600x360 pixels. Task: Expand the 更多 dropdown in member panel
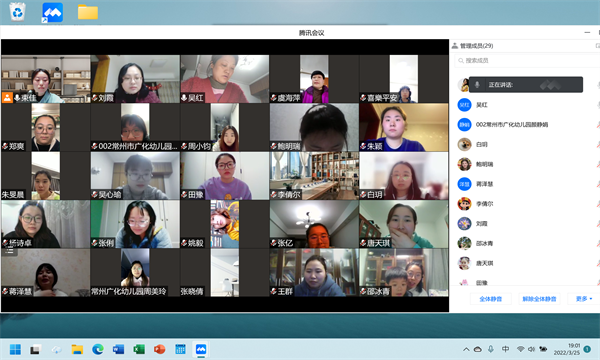pyautogui.click(x=584, y=299)
